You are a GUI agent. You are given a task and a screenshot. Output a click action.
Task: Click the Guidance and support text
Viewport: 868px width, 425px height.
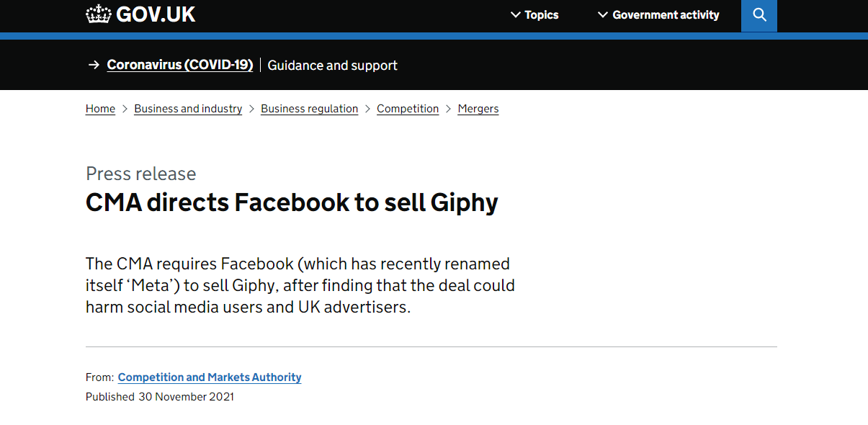pyautogui.click(x=332, y=65)
